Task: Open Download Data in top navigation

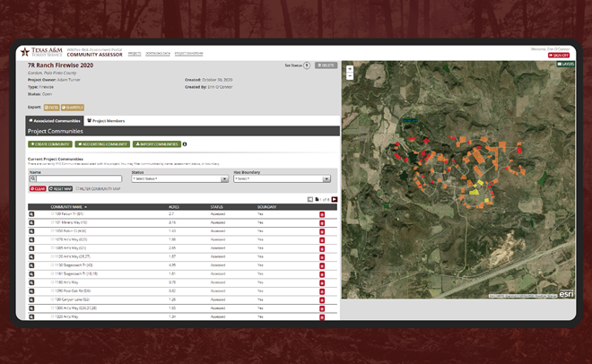Action: [x=158, y=54]
